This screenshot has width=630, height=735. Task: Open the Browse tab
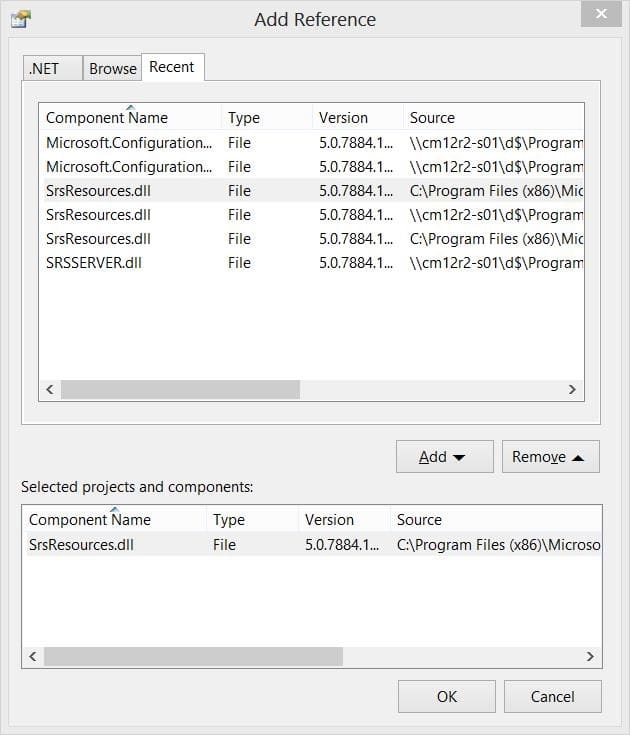(x=112, y=68)
